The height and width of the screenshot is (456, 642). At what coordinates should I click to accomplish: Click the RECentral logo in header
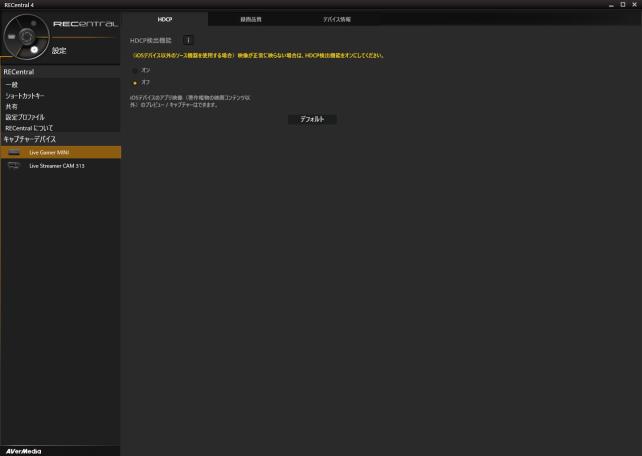tap(85, 24)
